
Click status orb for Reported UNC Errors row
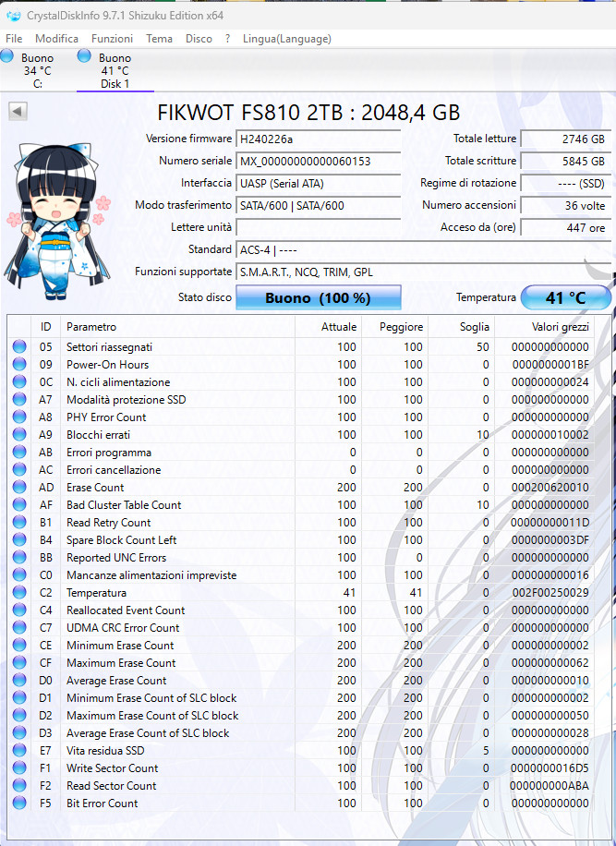coord(19,557)
